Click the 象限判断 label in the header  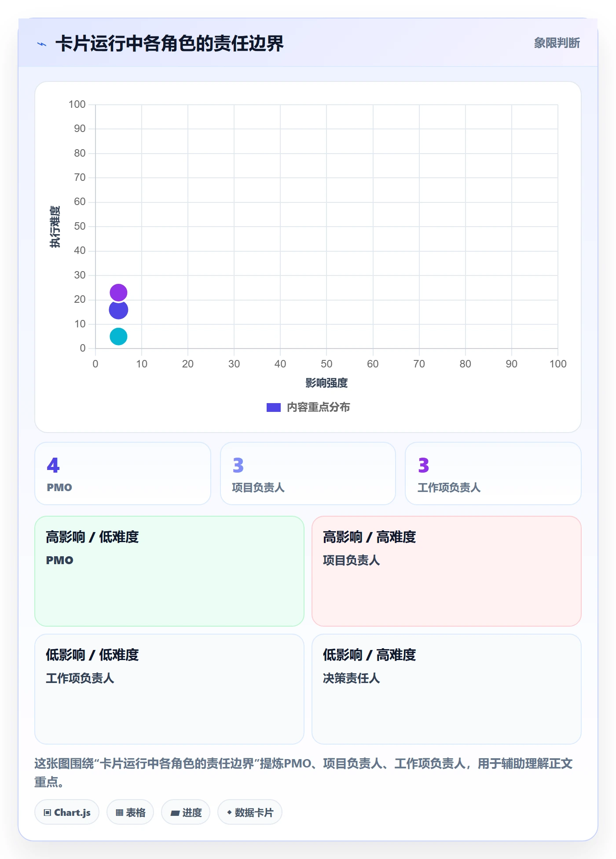pyautogui.click(x=557, y=43)
